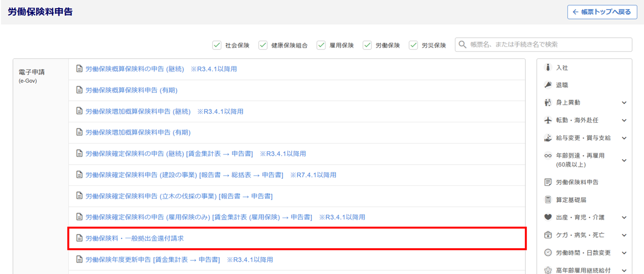
Task: Open 確定保険料申告 (立木の伐採の事業) link
Action: coord(179,196)
